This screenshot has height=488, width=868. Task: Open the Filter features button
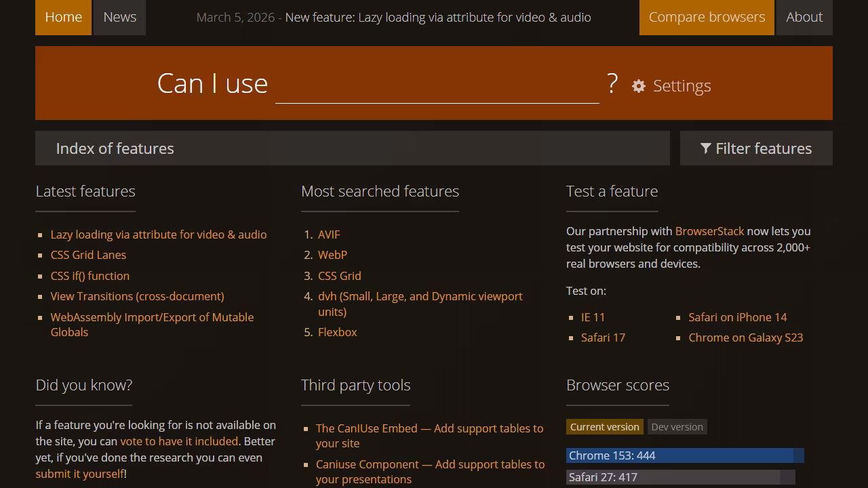(756, 148)
